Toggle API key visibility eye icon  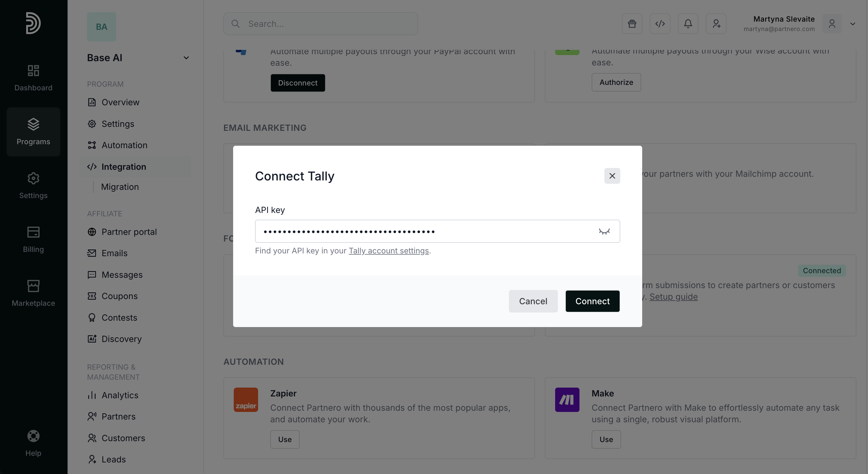coord(604,232)
